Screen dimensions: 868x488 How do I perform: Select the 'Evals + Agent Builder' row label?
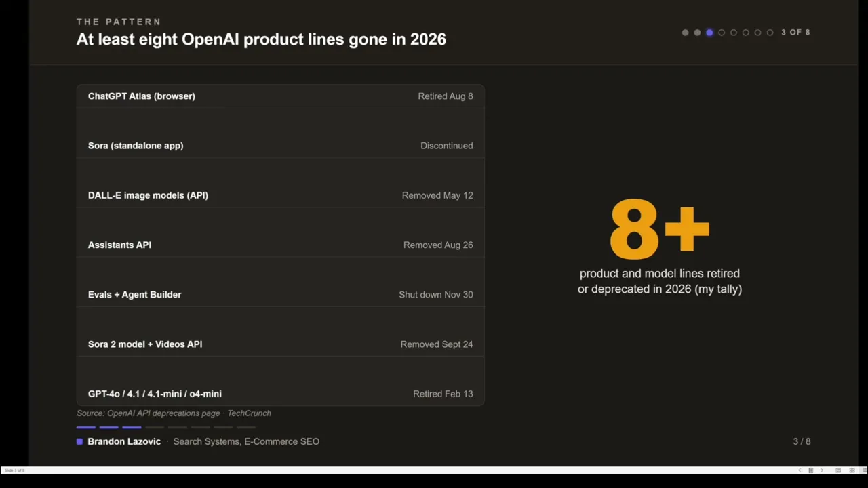pos(134,295)
